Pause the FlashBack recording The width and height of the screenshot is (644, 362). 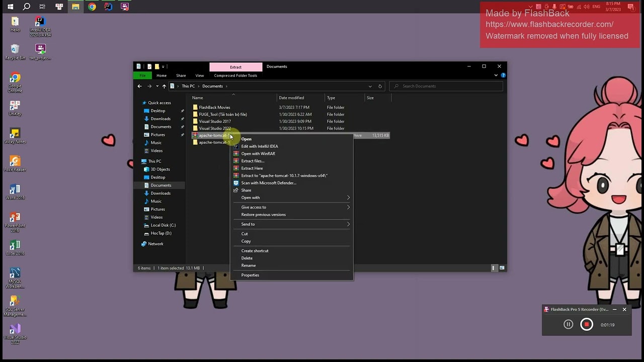coord(568,324)
